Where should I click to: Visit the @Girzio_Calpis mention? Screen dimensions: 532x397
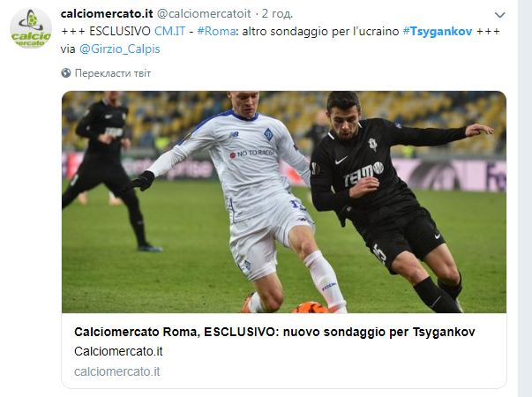[119, 49]
